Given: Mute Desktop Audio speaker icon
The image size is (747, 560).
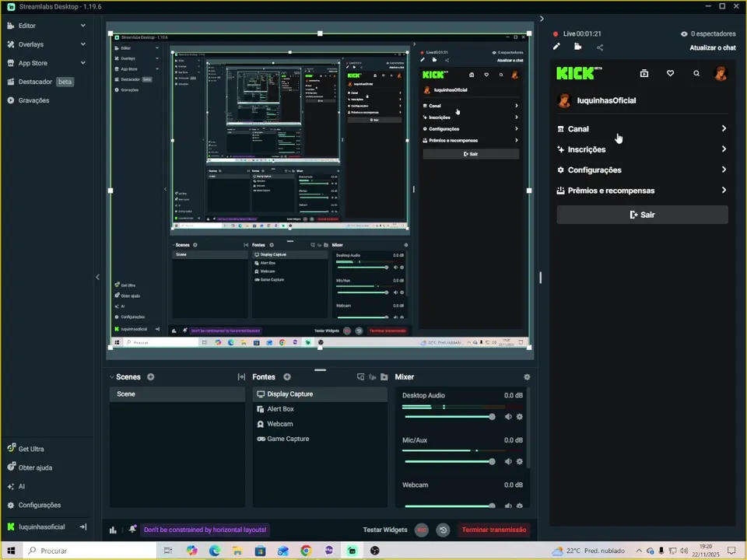Looking at the screenshot, I should pyautogui.click(x=508, y=417).
